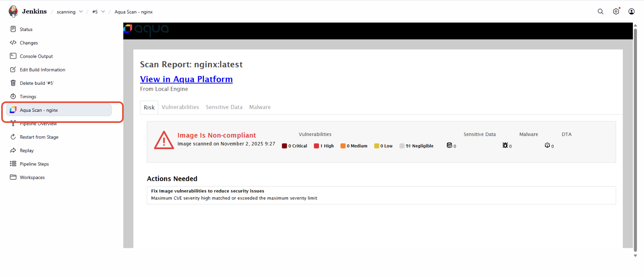Click '91 Negligible' count text
The image size is (644, 278).
420,146
